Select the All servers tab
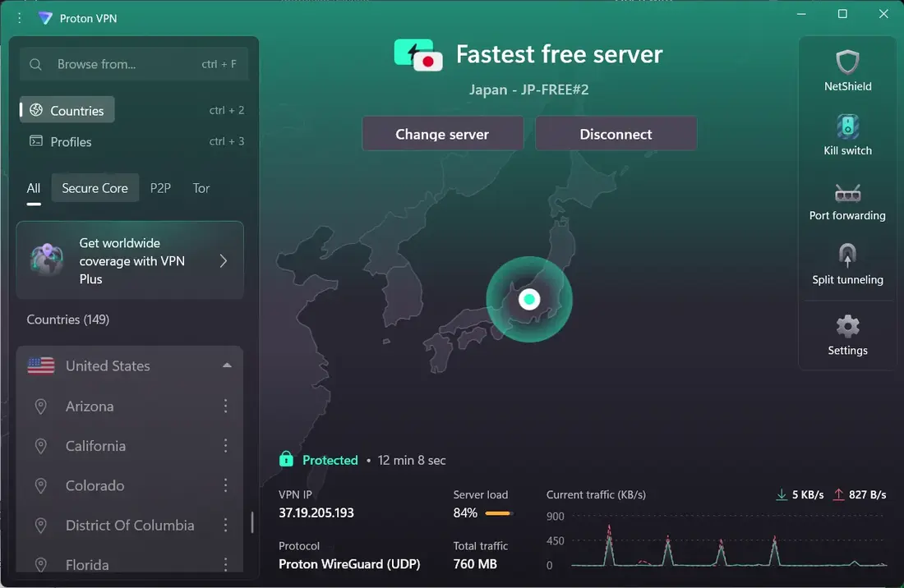Screen dimensions: 904x588 click(x=34, y=188)
